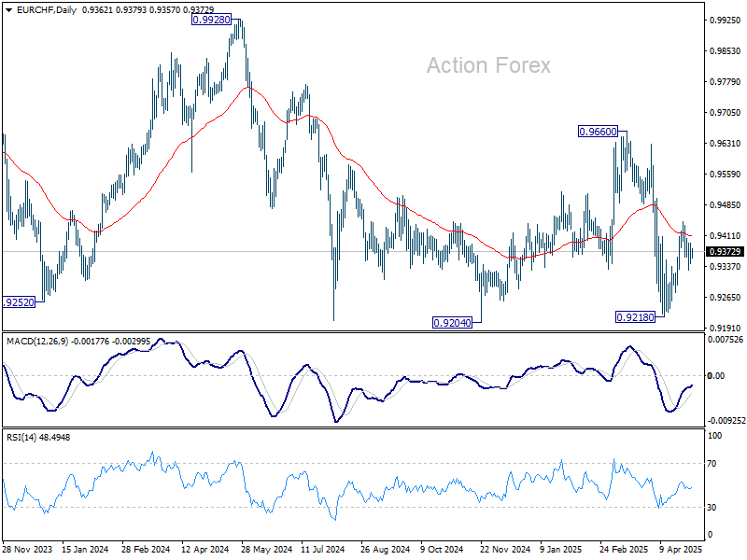Click the EURCHF,Daily chart title
This screenshot has height=560, width=747.
[x=47, y=10]
